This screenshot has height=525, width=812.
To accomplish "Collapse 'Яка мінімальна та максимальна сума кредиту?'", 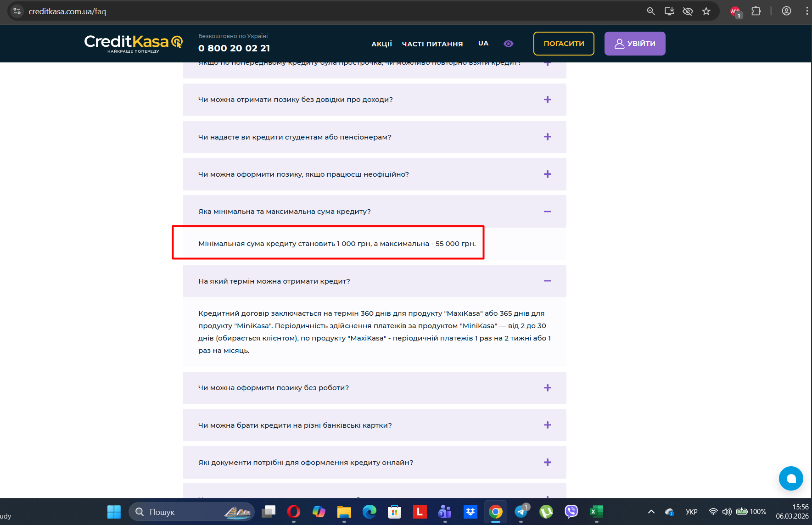I will pos(375,212).
